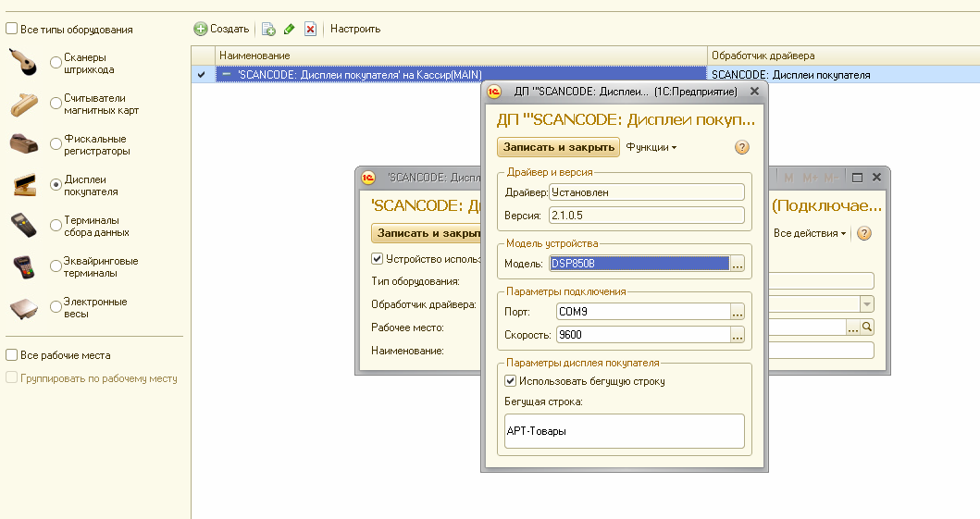This screenshot has height=519, width=980.
Task: Click the acquiring terminal device icon
Action: (24, 266)
